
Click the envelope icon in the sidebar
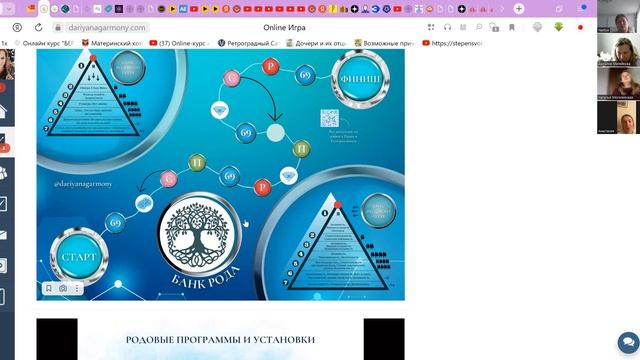(3, 235)
